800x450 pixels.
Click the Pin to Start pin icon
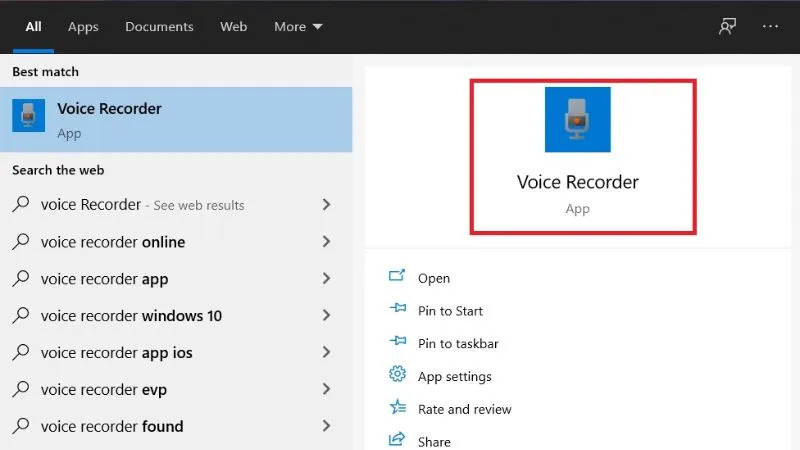(x=397, y=310)
